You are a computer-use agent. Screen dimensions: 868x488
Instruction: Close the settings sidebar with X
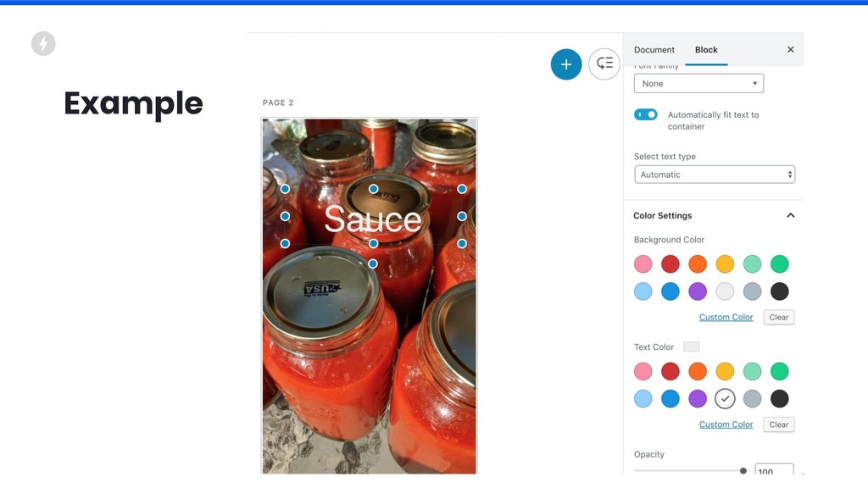pyautogui.click(x=791, y=50)
